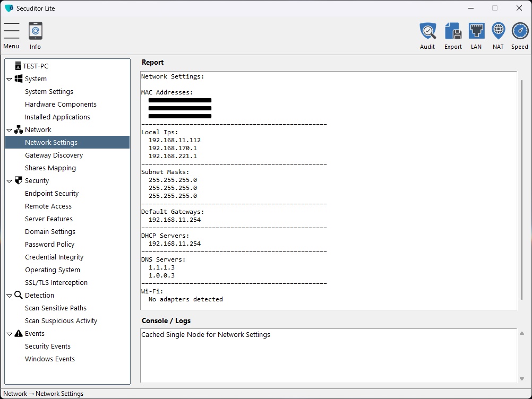532x399 pixels.
Task: Collapse the Security tree section
Action: pos(10,181)
